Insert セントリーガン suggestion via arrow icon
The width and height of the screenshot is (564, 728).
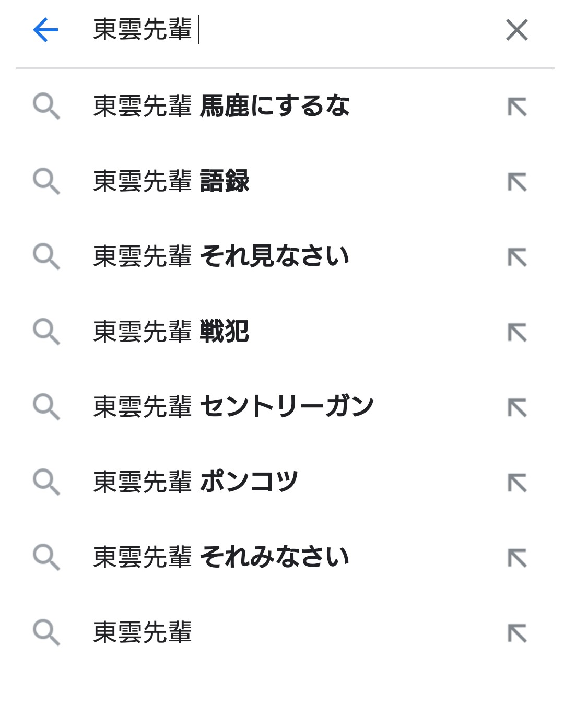517,408
